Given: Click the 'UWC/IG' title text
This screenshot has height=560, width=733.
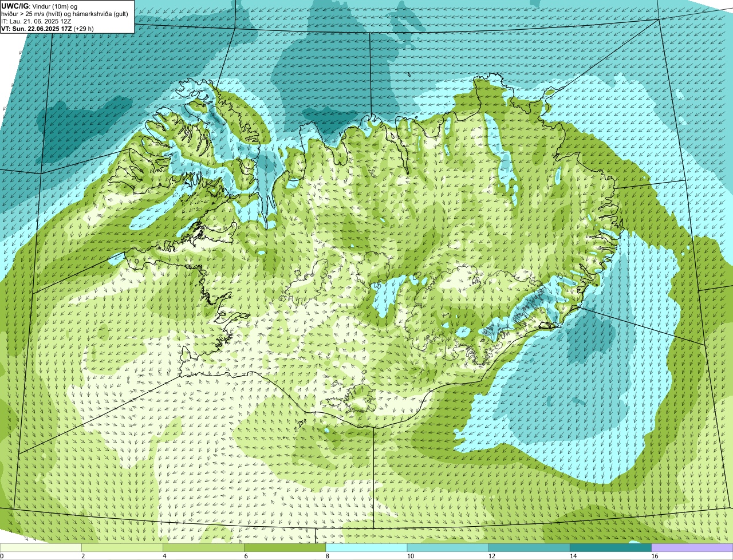Looking at the screenshot, I should click(x=15, y=6).
